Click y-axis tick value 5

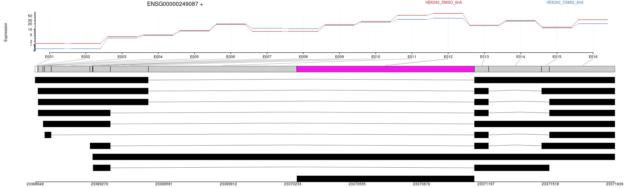click(31, 35)
